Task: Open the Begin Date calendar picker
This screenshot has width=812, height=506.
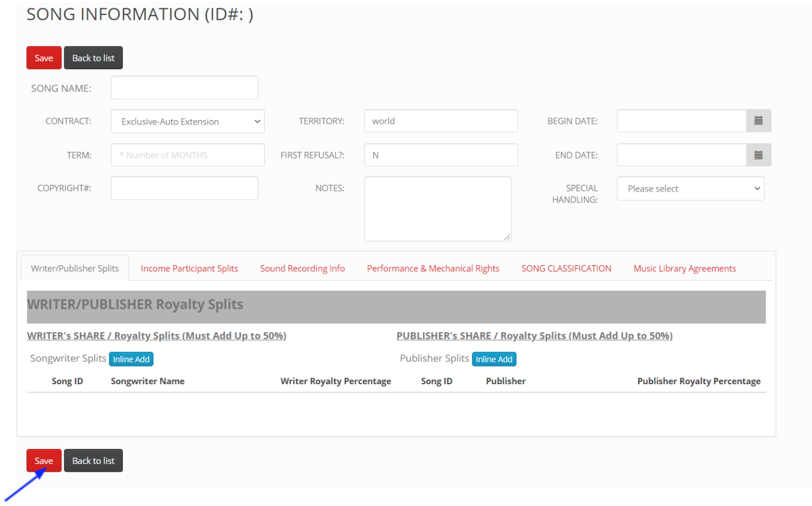Action: pyautogui.click(x=758, y=121)
